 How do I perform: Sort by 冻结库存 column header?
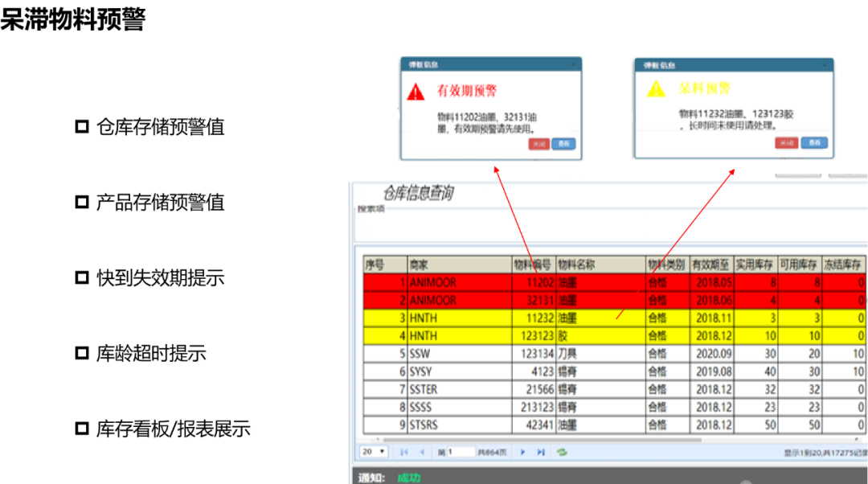(x=844, y=265)
